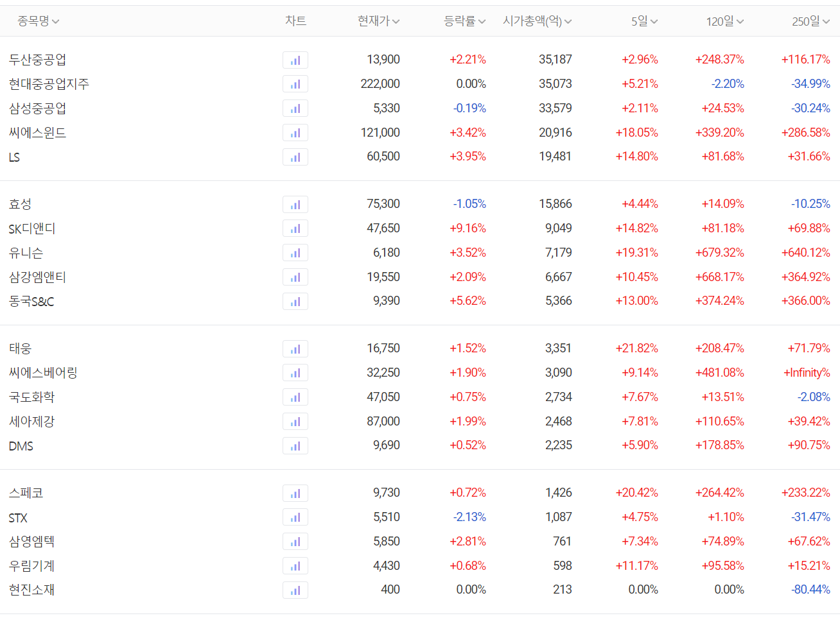Screen dimensions: 840x618
Task: Sort by 등락률 column header
Action: click(x=465, y=21)
